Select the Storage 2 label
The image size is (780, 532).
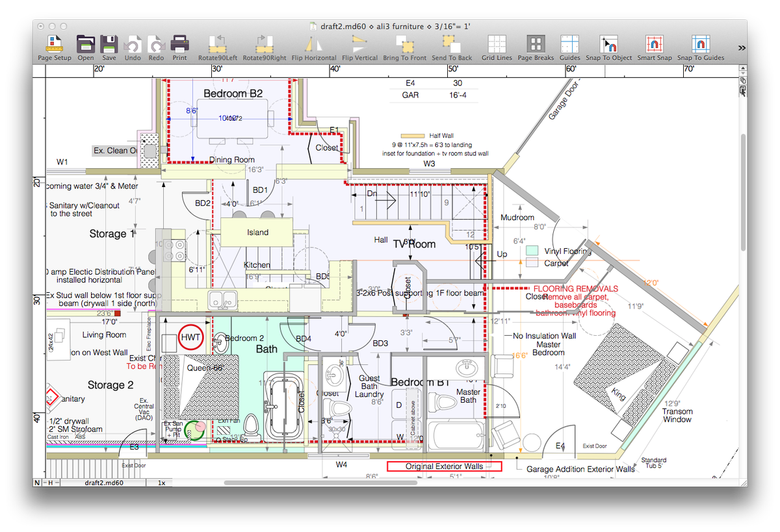[110, 385]
